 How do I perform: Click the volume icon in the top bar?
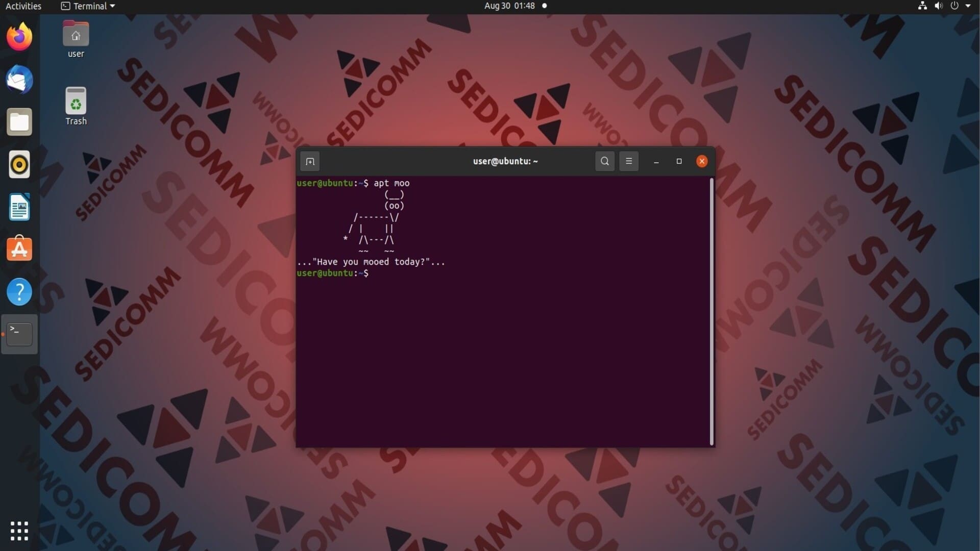[x=938, y=6]
